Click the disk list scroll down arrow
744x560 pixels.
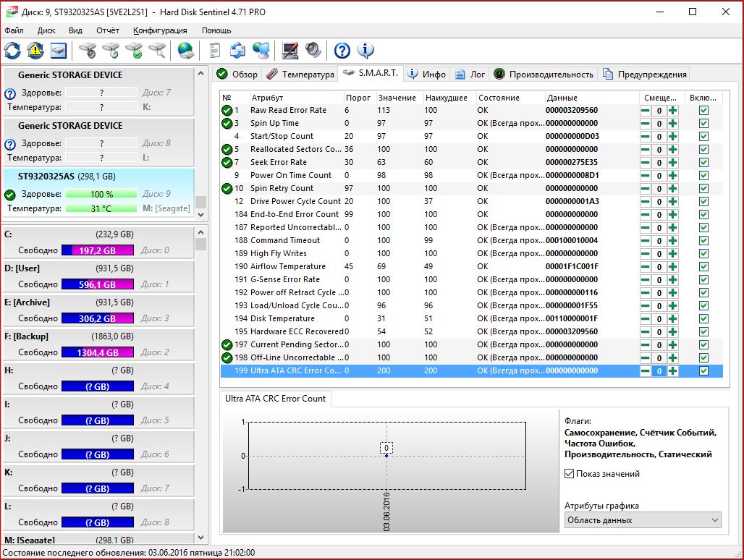200,214
